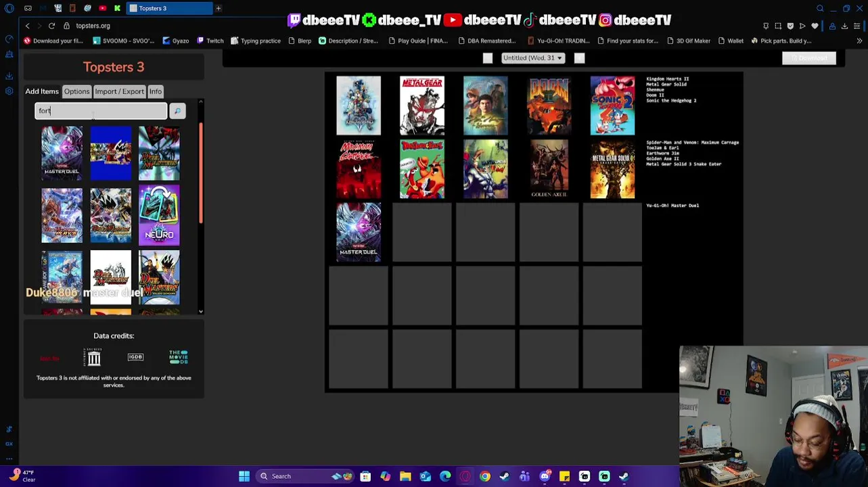Select the Topsters 3 browser tab
The width and height of the screenshot is (868, 487).
coord(169,8)
